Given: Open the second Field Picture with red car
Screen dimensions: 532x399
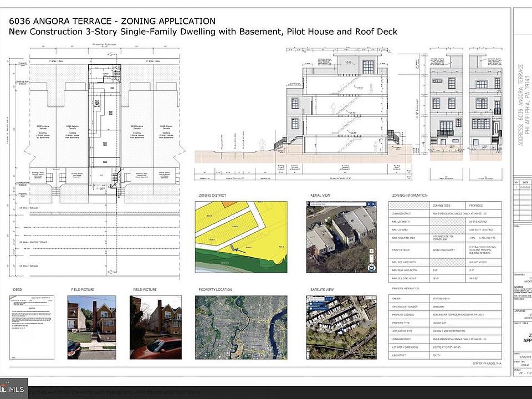Looking at the screenshot, I should click(x=155, y=328).
